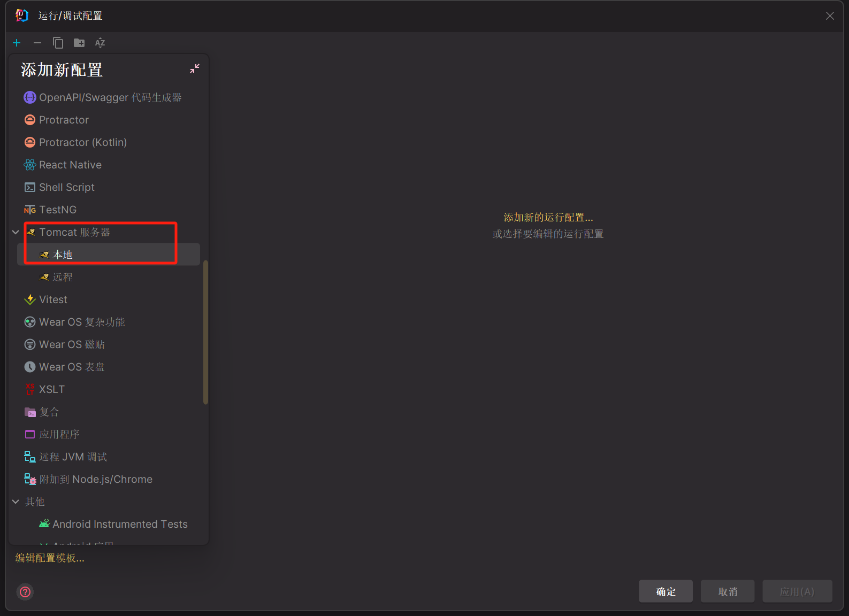849x616 pixels.
Task: Click the configuration list scrollbar
Action: (x=205, y=332)
